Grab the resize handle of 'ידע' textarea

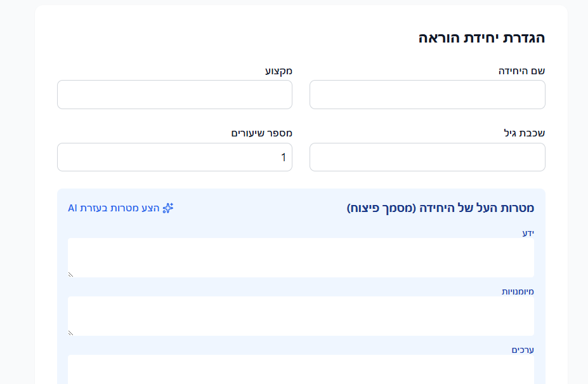(71, 274)
